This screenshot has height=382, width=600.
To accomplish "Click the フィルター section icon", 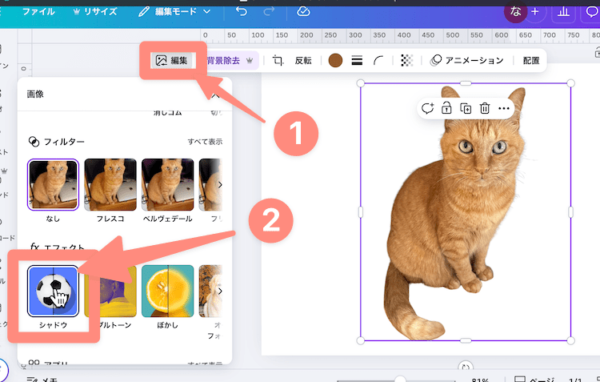I will pyautogui.click(x=34, y=142).
